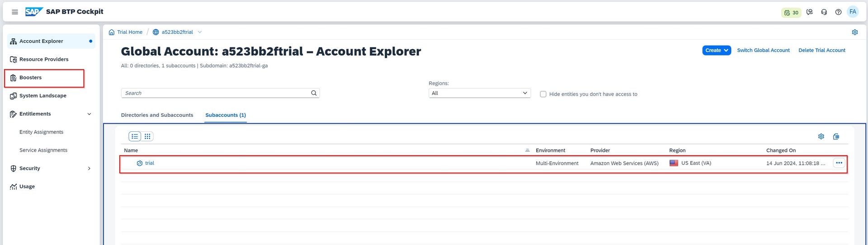
Task: Click US East (VA) cell text
Action: pos(696,163)
